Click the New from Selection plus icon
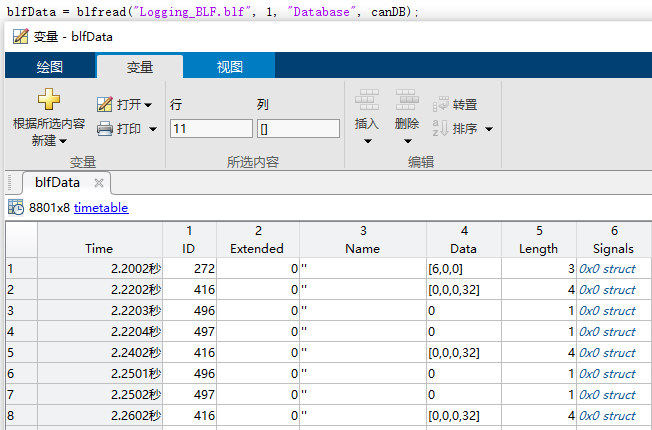Screen dimensions: 652x430 pos(49,99)
